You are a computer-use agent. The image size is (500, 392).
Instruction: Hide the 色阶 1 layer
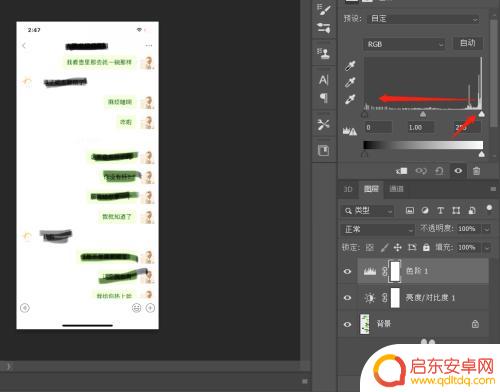347,271
